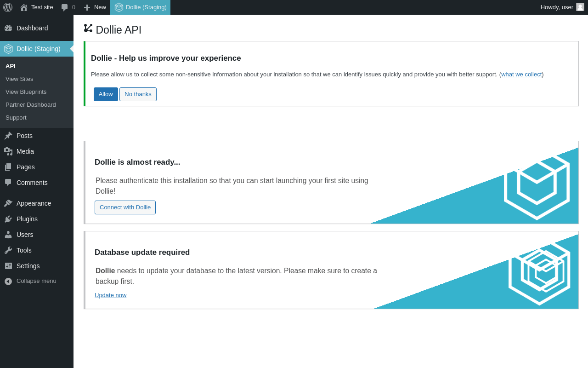Click the Settings sliders icon
The height and width of the screenshot is (368, 588).
point(8,266)
